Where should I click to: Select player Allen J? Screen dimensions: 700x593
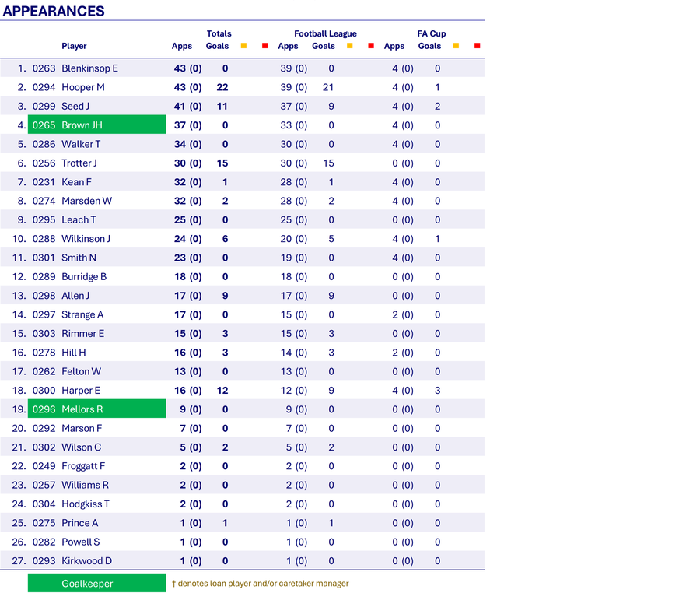(x=75, y=296)
